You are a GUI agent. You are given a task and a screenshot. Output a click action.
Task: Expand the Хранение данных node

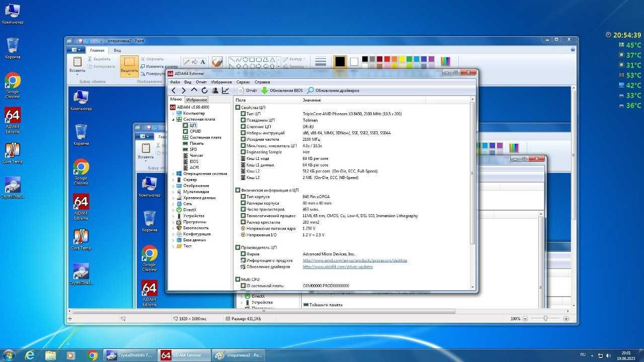pos(173,198)
